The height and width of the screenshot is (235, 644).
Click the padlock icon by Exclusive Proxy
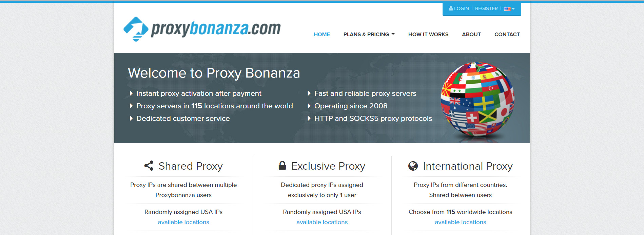(282, 165)
